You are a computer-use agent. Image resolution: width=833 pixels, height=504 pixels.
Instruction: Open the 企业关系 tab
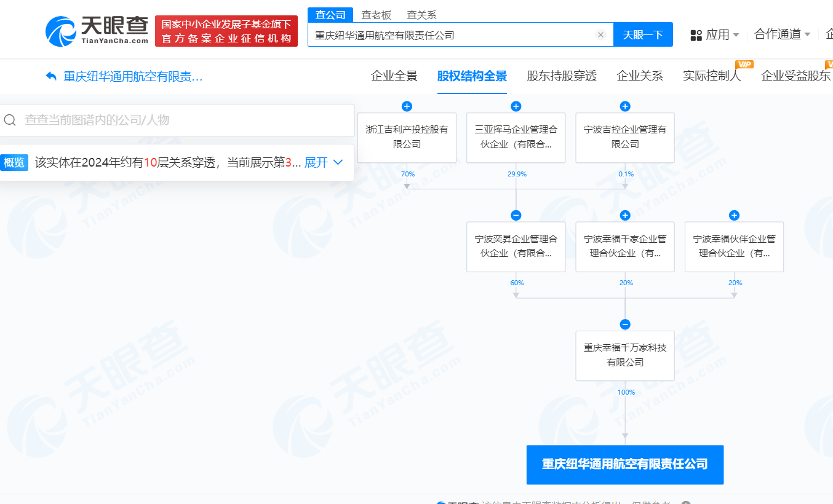[x=640, y=76]
